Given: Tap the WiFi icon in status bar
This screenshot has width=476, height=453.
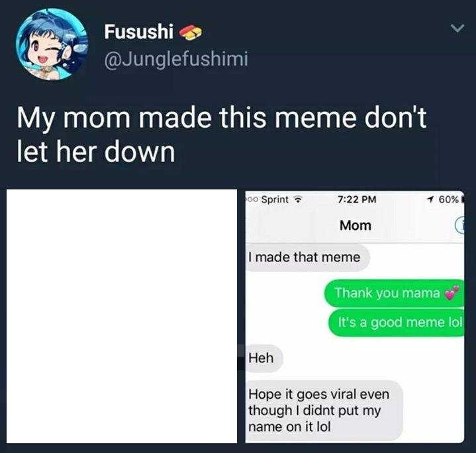Looking at the screenshot, I should tap(299, 200).
